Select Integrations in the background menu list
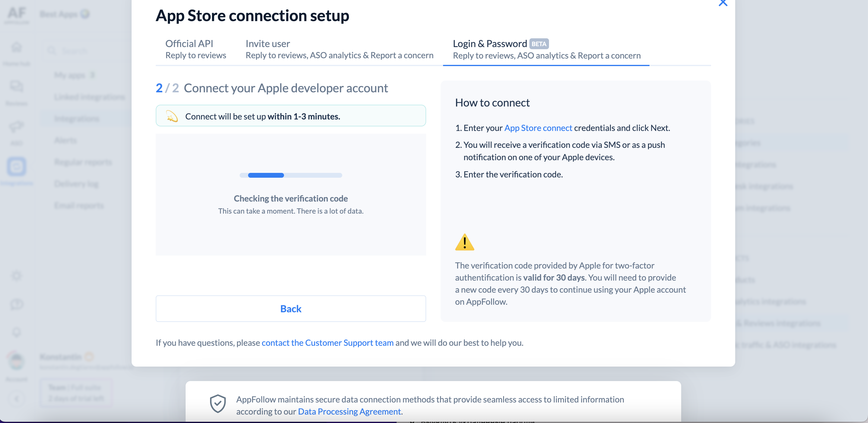Viewport: 868px width, 423px height. pyautogui.click(x=77, y=119)
